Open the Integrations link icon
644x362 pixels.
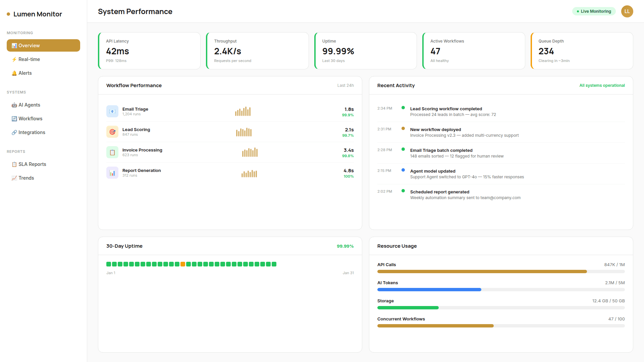(14, 132)
